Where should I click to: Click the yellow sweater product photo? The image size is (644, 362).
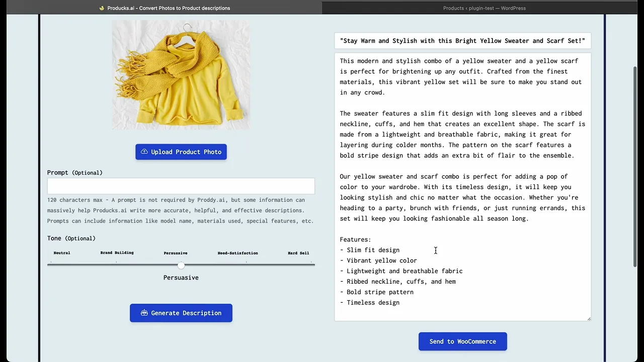pyautogui.click(x=181, y=75)
